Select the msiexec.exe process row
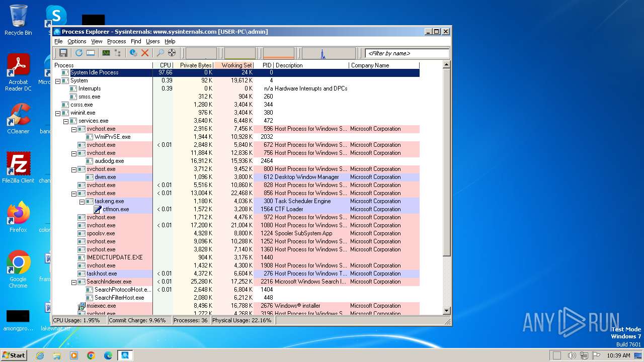This screenshot has height=362, width=644. pyautogui.click(x=236, y=306)
